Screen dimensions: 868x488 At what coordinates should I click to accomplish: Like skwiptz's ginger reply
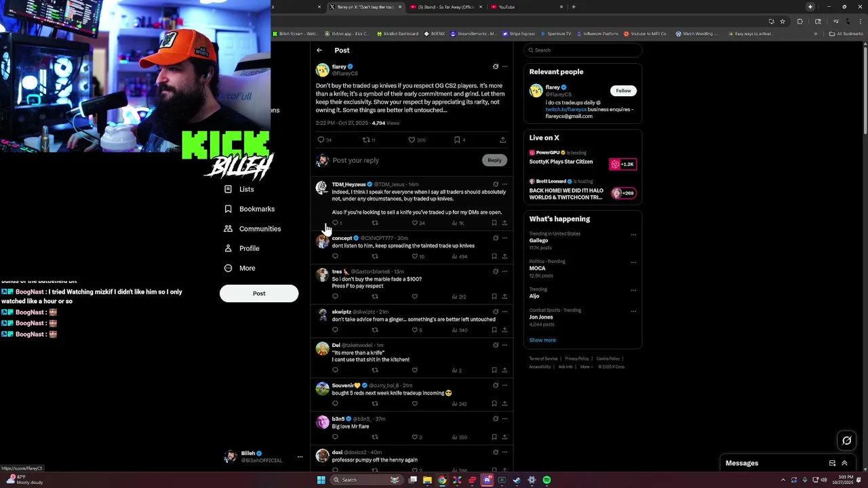415,330
